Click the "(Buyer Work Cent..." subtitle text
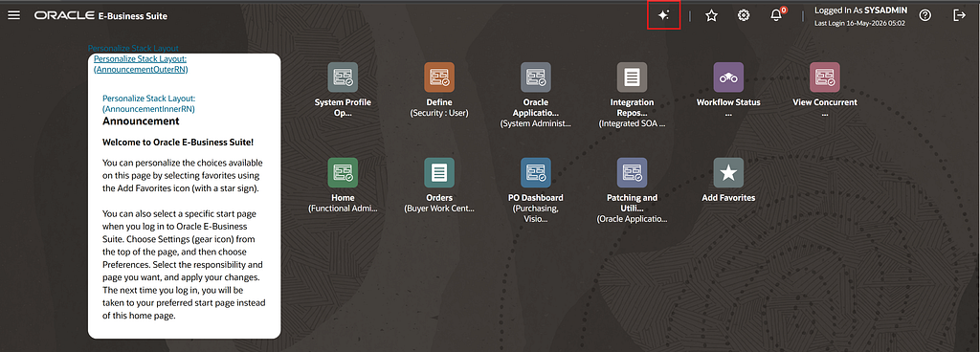 (439, 209)
